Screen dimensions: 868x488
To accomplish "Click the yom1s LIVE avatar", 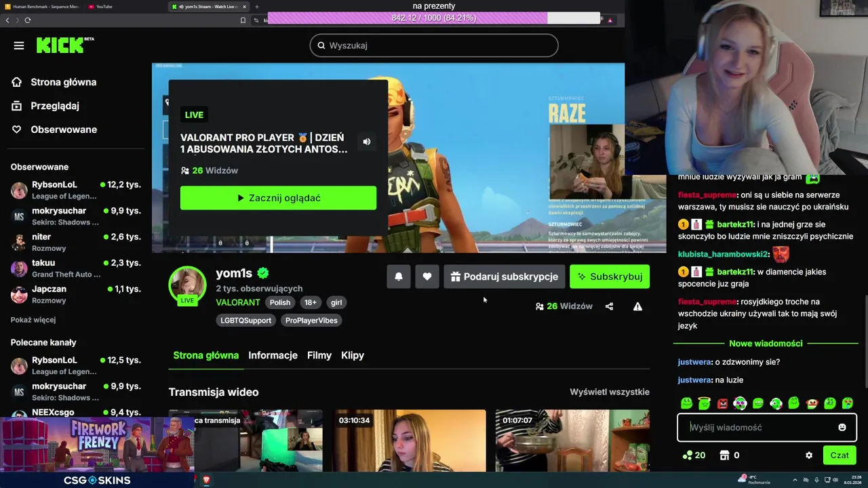I will tap(187, 286).
